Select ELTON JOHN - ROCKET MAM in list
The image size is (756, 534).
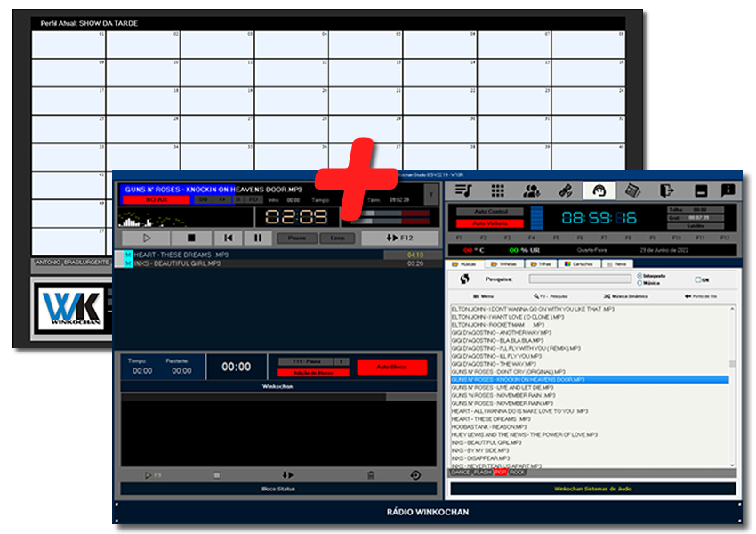(497, 325)
